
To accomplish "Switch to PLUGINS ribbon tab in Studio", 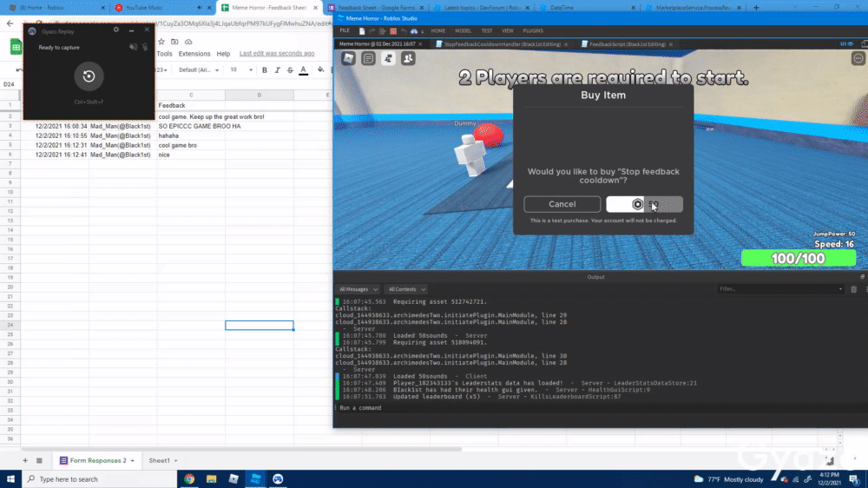I will [x=533, y=31].
